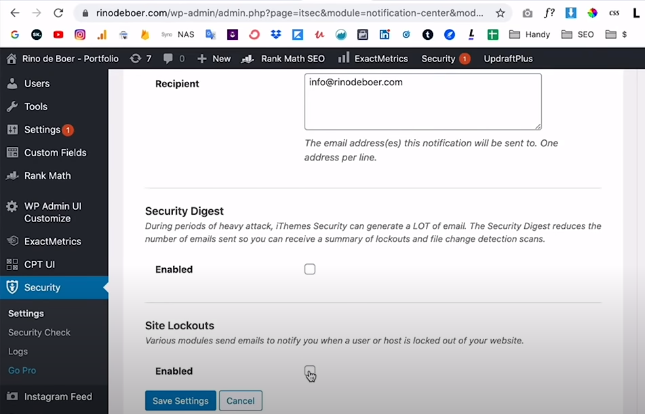Bookmark this page with the star icon
The width and height of the screenshot is (645, 414).
(x=500, y=13)
